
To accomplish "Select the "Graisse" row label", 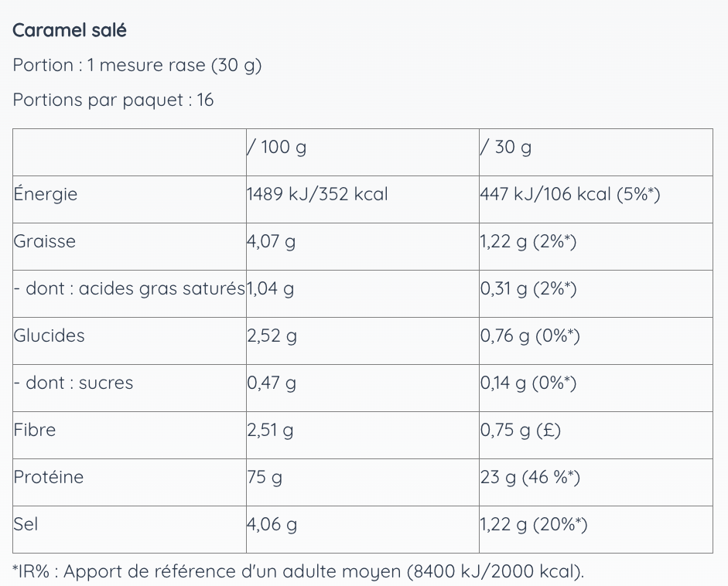I will pos(45,241).
